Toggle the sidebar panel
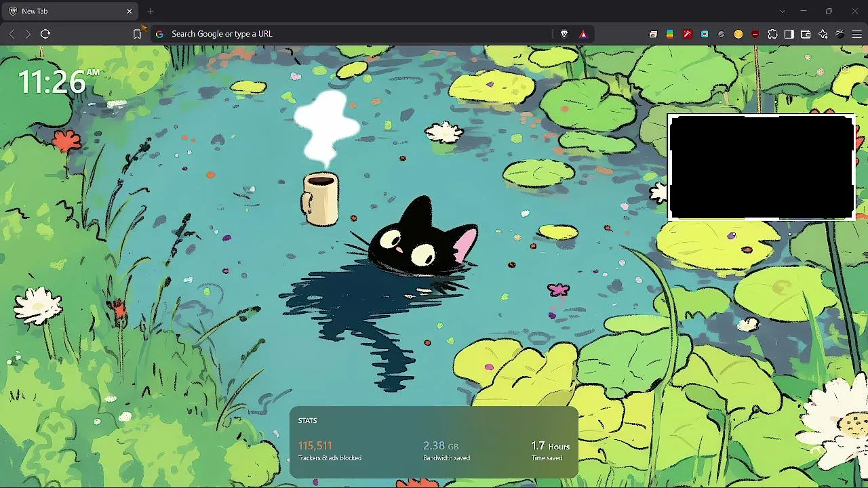Screen dimensions: 868x488 coord(789,34)
